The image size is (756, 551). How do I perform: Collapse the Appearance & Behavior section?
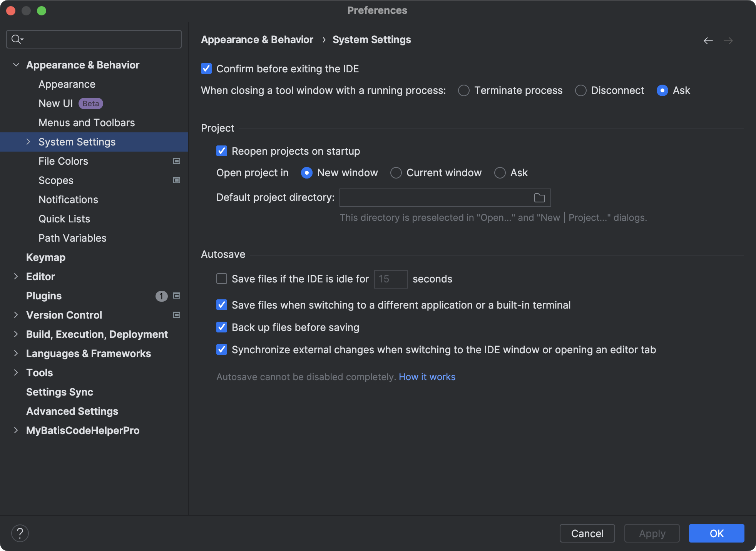coord(16,65)
